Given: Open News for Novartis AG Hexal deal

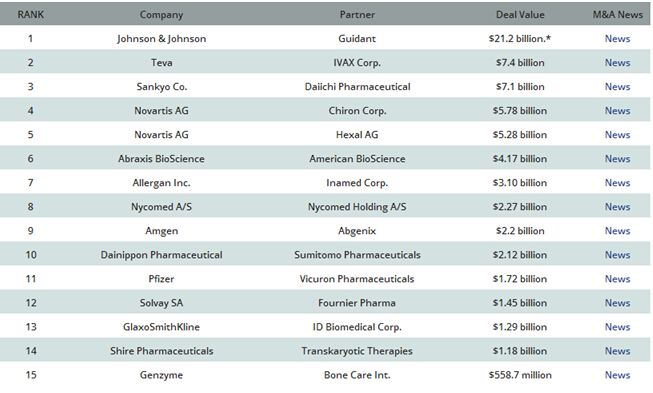Looking at the screenshot, I should (x=617, y=135).
